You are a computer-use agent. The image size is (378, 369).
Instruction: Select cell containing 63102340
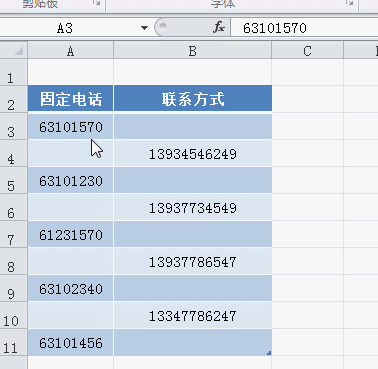tap(70, 289)
